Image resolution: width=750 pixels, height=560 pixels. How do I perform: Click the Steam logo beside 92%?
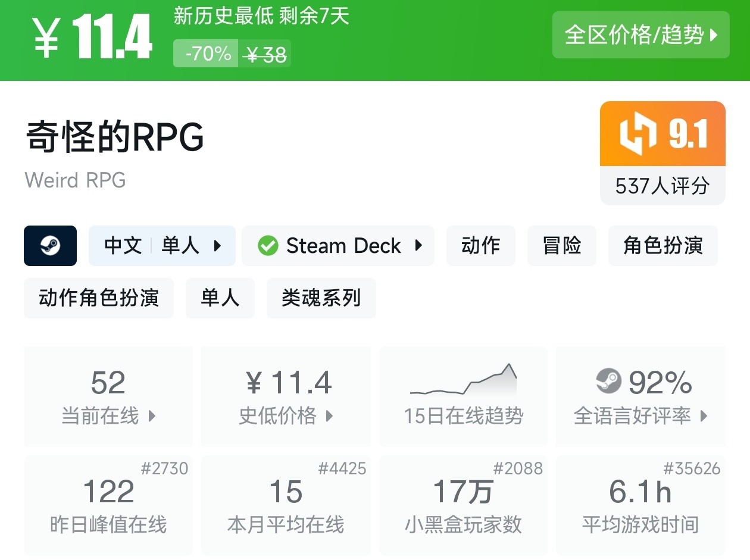(608, 381)
